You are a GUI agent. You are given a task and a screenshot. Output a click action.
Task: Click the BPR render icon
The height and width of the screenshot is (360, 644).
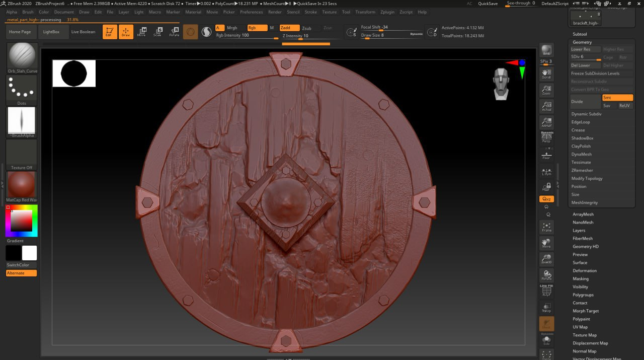click(546, 50)
